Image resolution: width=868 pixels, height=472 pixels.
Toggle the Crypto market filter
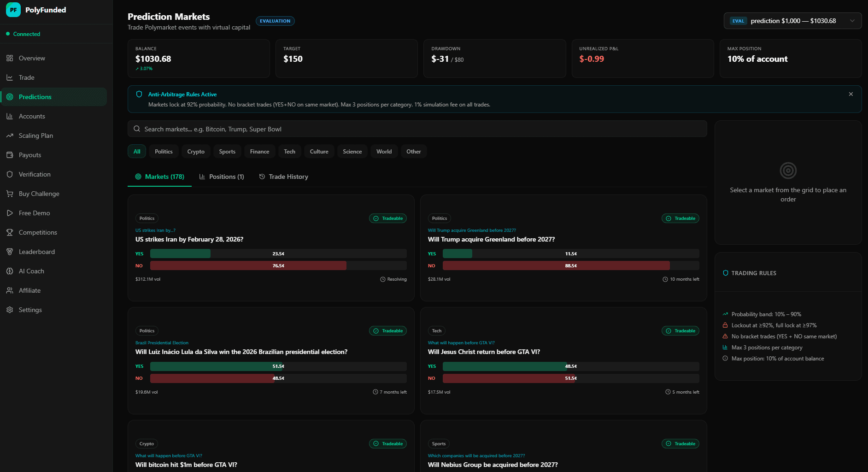tap(196, 151)
